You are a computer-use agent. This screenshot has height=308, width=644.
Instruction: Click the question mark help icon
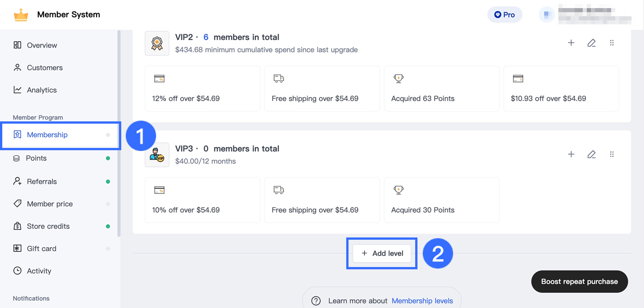click(x=316, y=301)
